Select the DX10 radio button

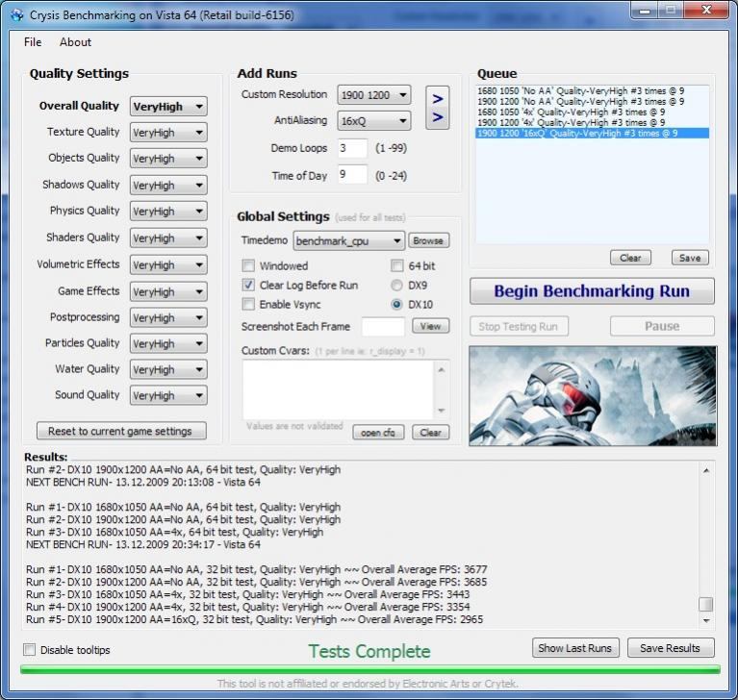tap(396, 305)
